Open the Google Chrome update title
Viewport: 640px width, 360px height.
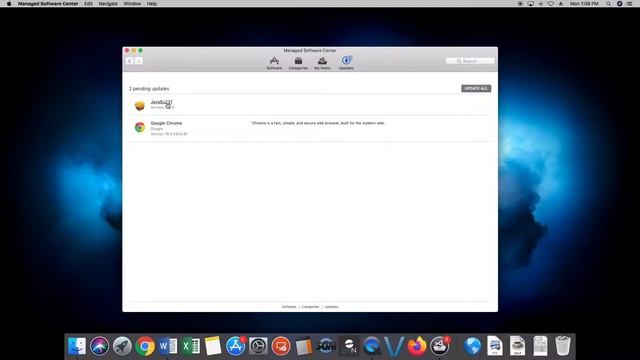(166, 123)
